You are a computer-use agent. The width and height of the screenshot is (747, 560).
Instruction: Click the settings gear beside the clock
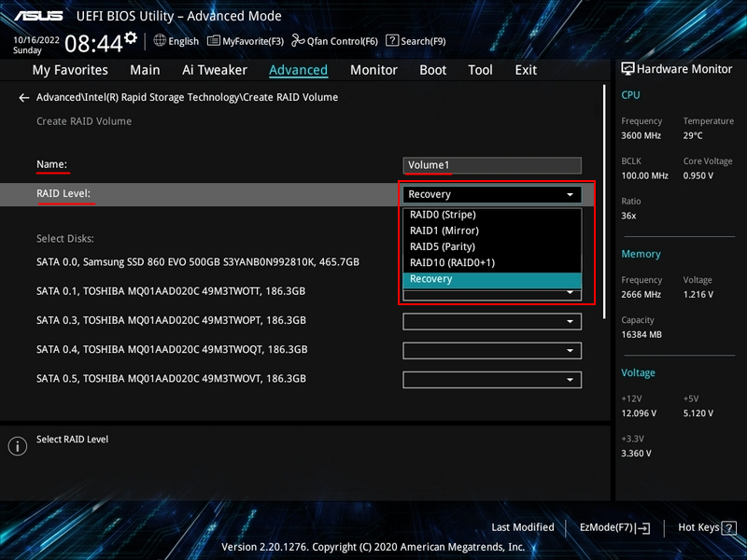tap(131, 38)
